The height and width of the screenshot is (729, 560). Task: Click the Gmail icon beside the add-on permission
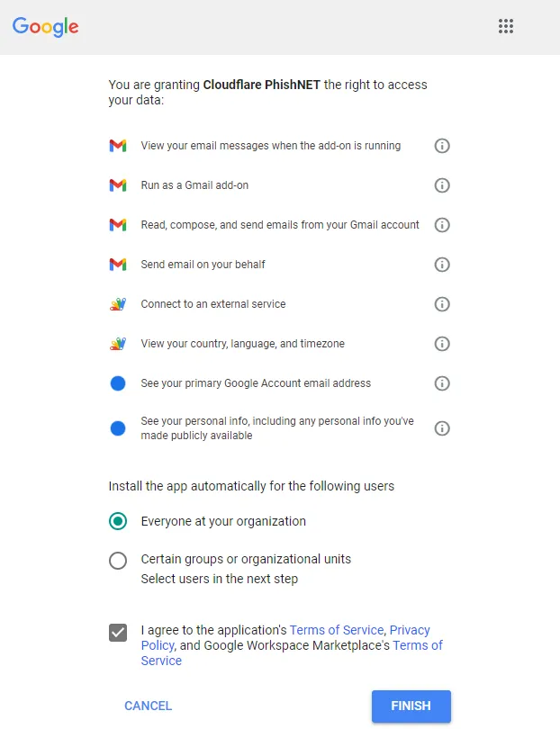pyautogui.click(x=117, y=185)
